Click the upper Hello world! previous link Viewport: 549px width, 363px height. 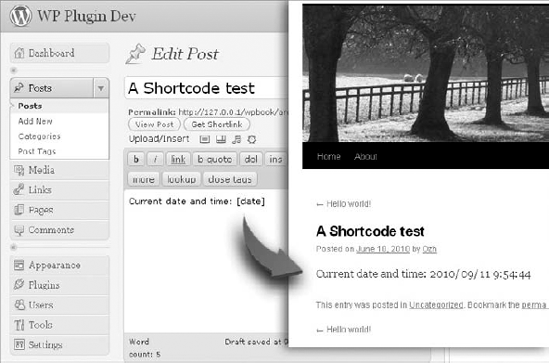click(343, 204)
